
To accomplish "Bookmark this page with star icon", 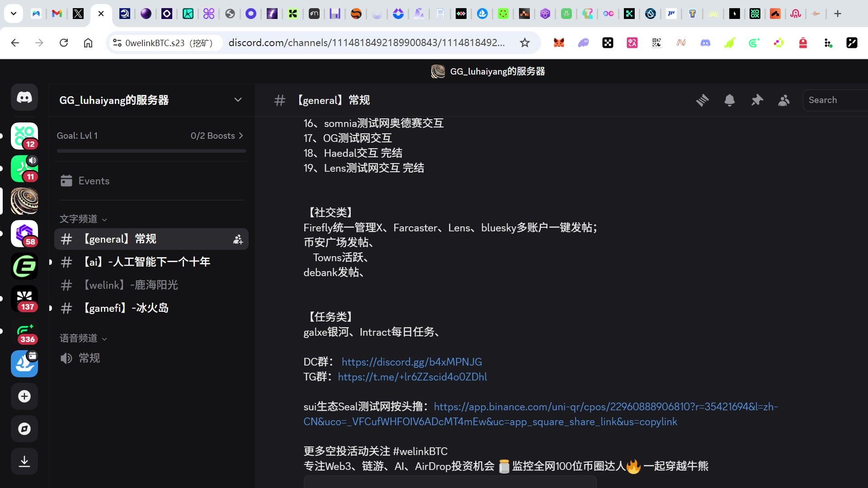I will [x=524, y=43].
